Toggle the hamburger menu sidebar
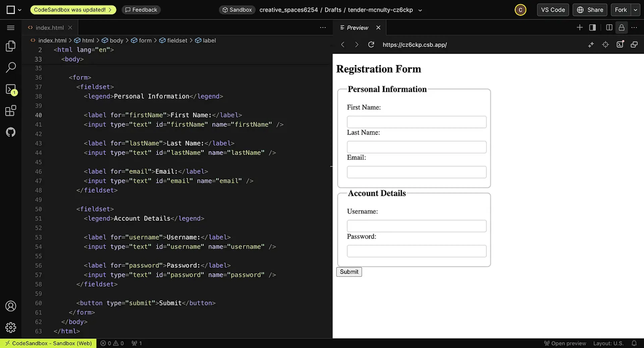Image resolution: width=644 pixels, height=348 pixels. tap(11, 28)
